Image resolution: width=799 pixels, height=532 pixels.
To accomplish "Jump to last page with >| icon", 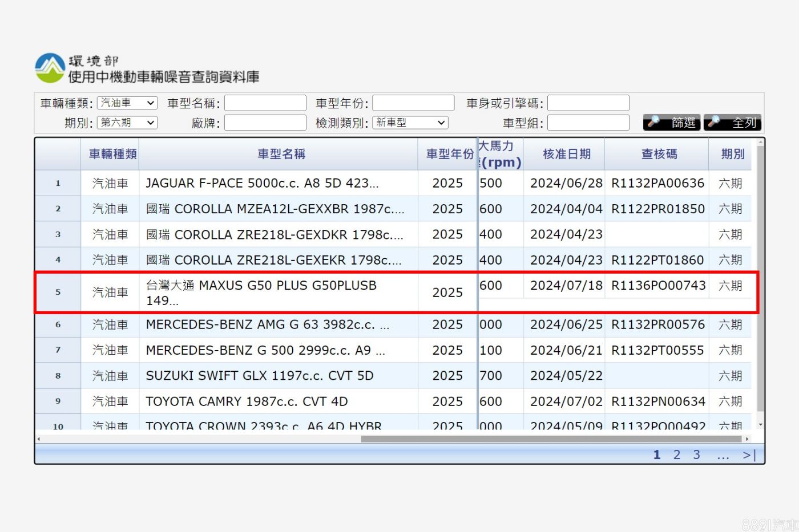I will [749, 455].
